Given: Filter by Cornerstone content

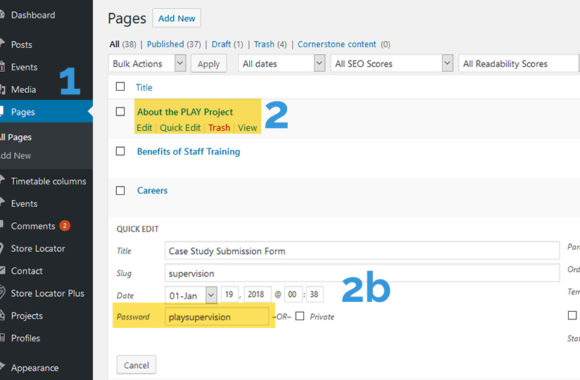Looking at the screenshot, I should 336,44.
